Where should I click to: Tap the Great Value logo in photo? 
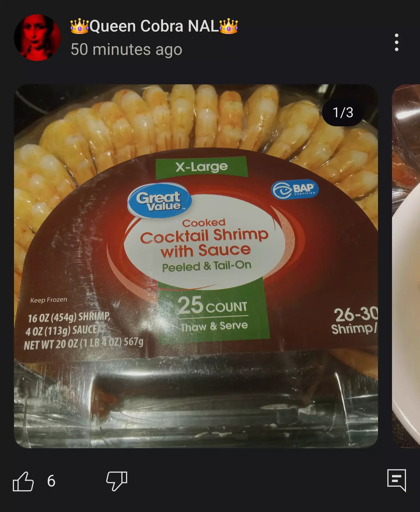click(160, 201)
